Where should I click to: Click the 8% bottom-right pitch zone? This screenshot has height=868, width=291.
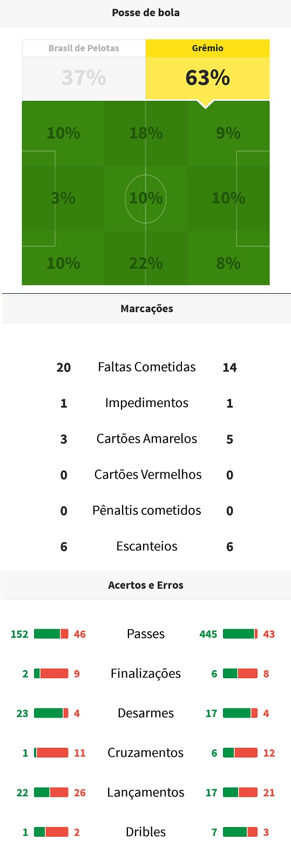(228, 263)
